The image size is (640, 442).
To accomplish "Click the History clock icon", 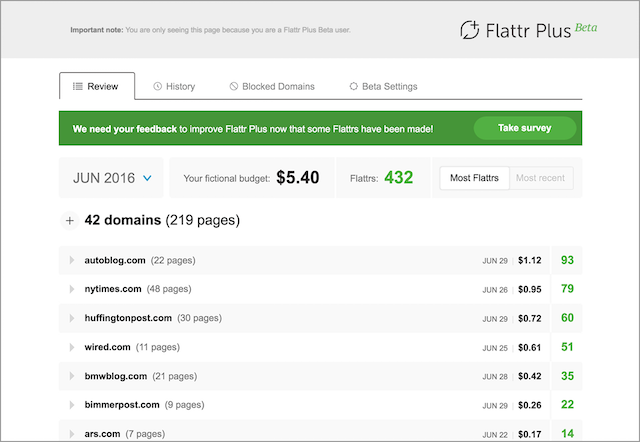I will coord(158,86).
